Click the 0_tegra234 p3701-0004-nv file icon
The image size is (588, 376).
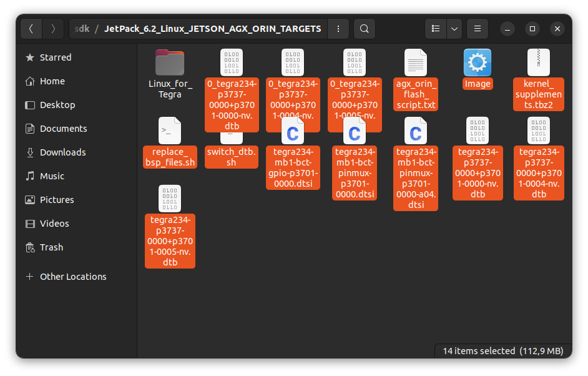point(293,62)
